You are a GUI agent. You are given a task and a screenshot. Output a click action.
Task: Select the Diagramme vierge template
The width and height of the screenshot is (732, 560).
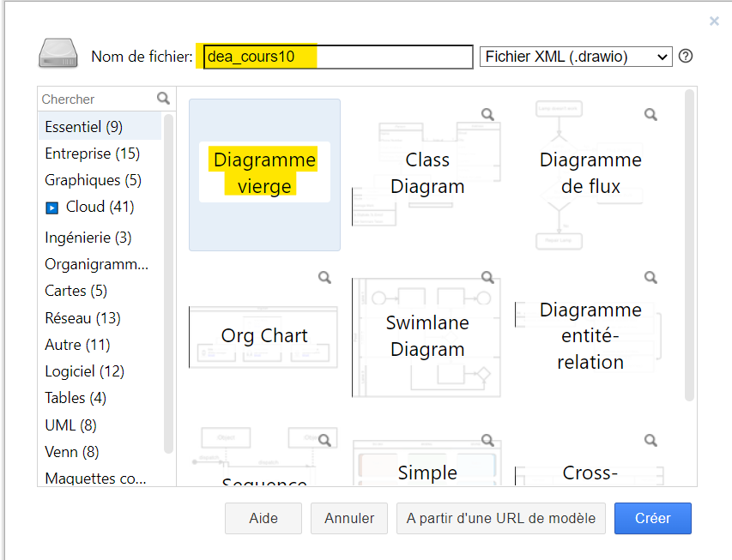(264, 174)
